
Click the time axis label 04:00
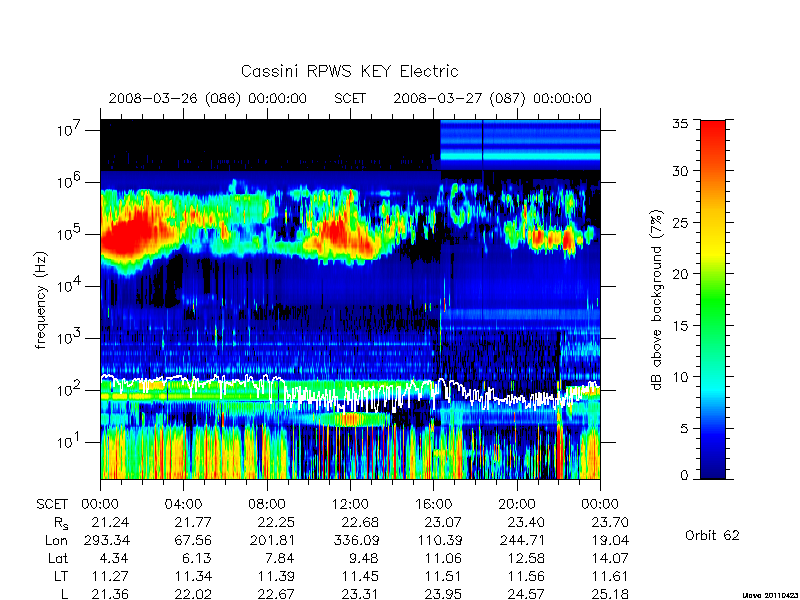(x=183, y=505)
